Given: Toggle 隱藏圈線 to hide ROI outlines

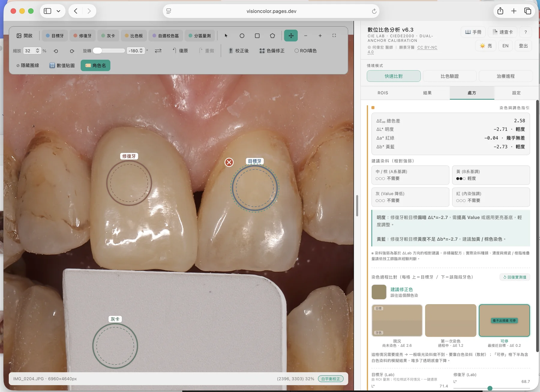Looking at the screenshot, I should [28, 65].
